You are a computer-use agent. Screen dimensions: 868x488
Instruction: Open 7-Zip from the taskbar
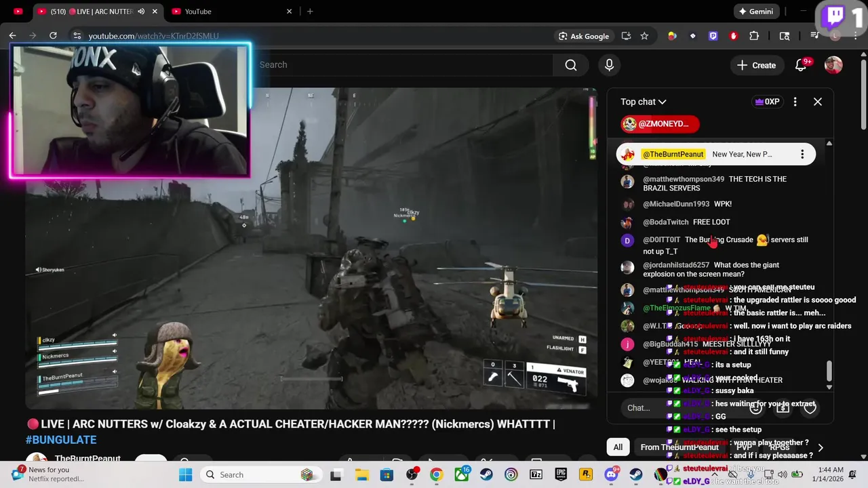pos(536,474)
